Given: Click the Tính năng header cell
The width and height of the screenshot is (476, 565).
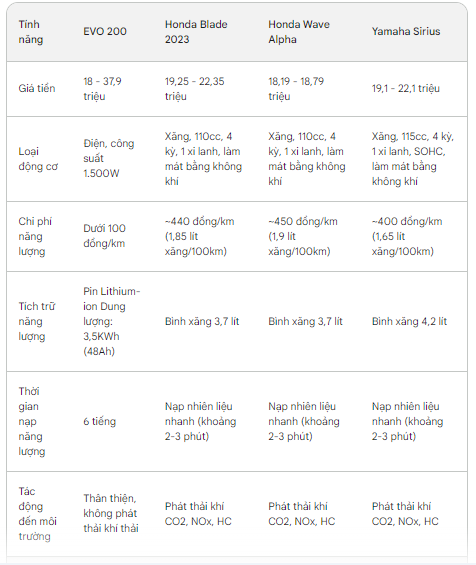Looking at the screenshot, I should (x=31, y=32).
